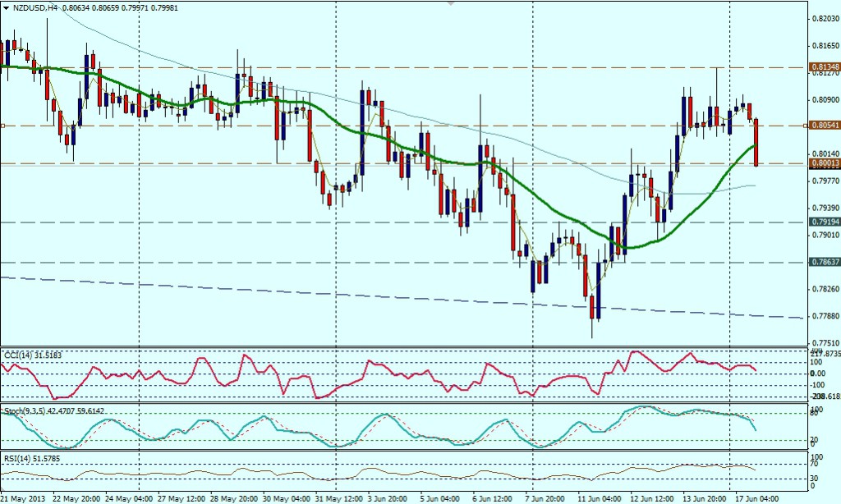Screen dimensions: 841x504
Task: Click the last red candle on chart
Action: 756,141
